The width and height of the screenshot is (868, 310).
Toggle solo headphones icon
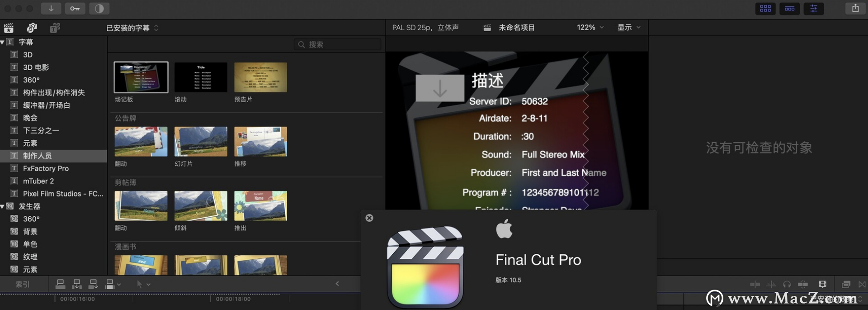[x=787, y=284]
